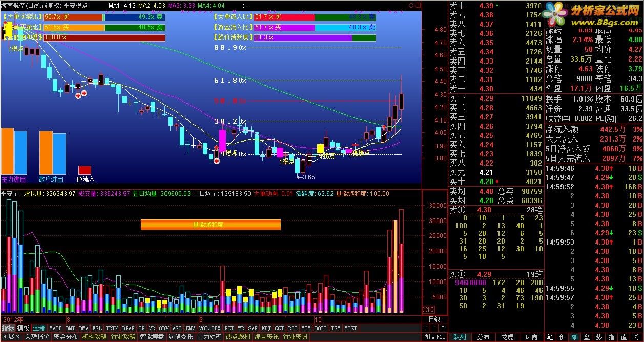The height and width of the screenshot is (342, 644).
Task: Click the 散户进出 bar chart
Action: (53, 153)
